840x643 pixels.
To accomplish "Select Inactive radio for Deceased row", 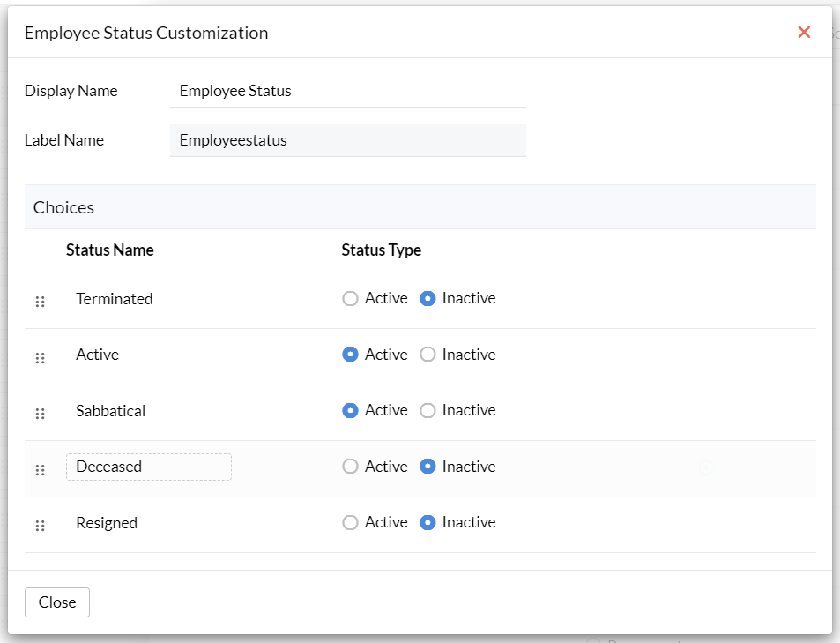I will tap(427, 467).
